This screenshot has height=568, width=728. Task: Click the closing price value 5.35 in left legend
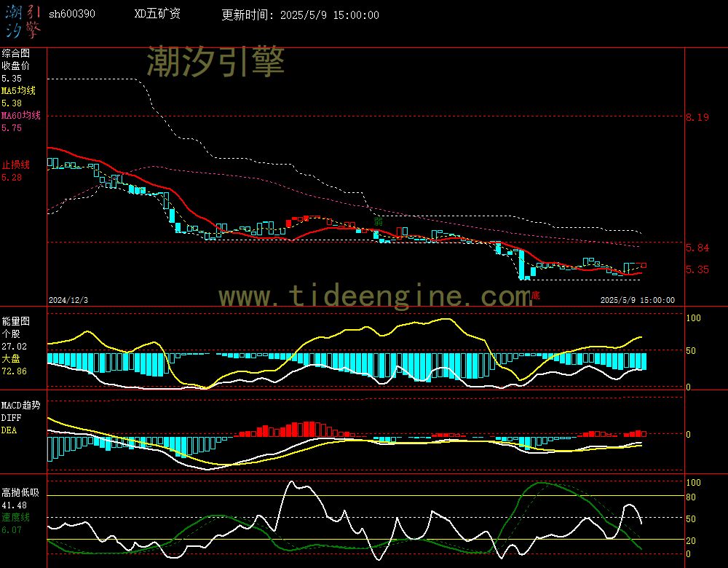tap(12, 79)
